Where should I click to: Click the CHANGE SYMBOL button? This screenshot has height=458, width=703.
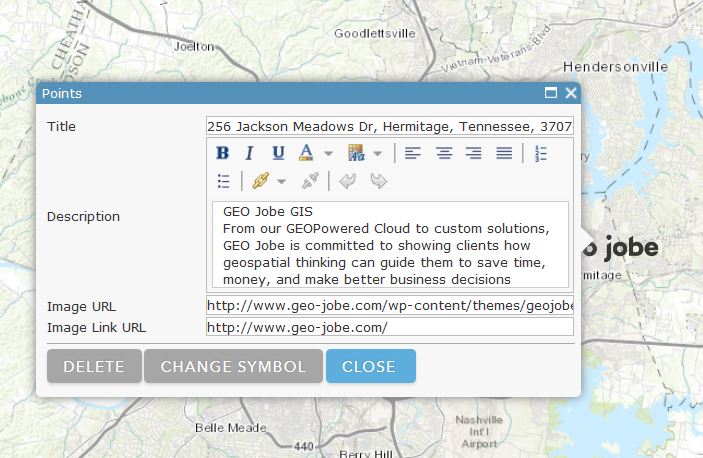point(233,366)
